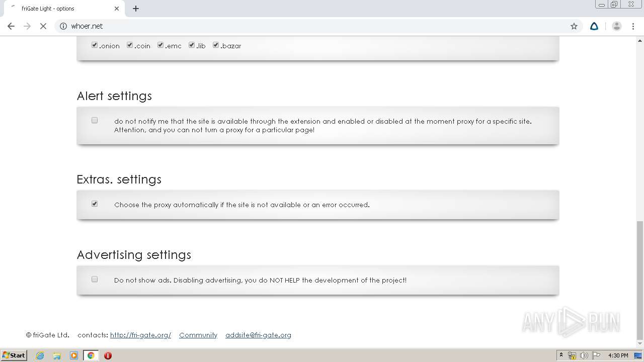
Task: Click the 4:30 PM system clock
Action: pos(618,355)
